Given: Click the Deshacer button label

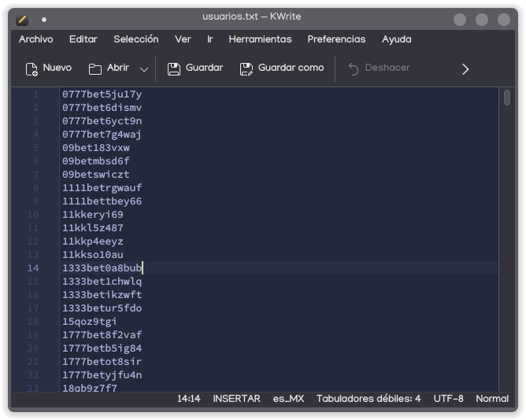Looking at the screenshot, I should (x=387, y=68).
